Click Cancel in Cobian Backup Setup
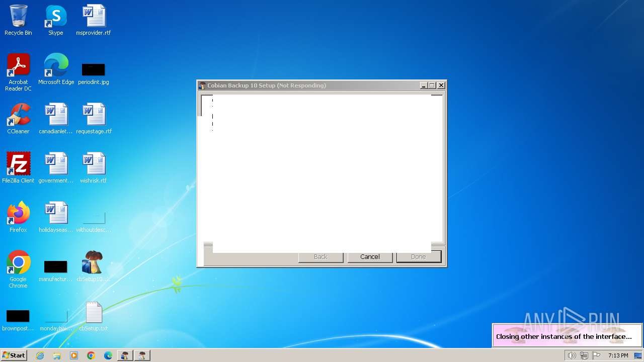Viewport: 644px width, 362px height. (x=370, y=257)
